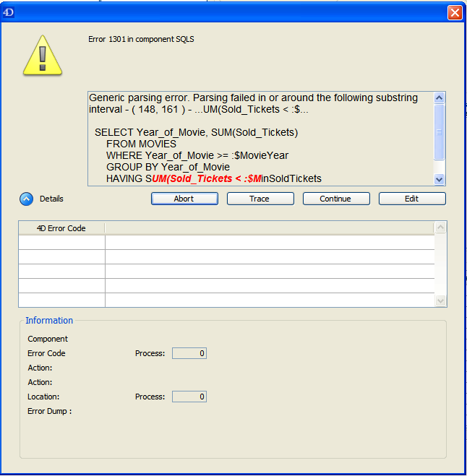Click the error message box's scroll up arrow

tap(439, 98)
